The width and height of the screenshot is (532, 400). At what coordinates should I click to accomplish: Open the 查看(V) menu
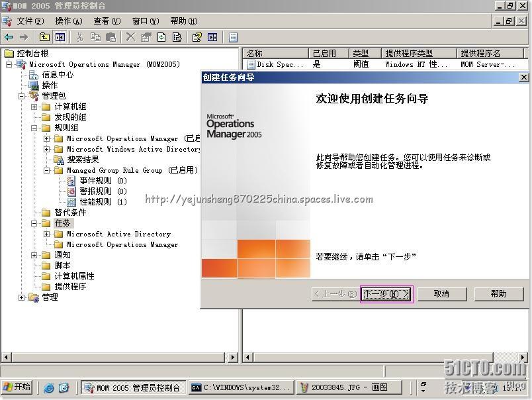[107, 21]
